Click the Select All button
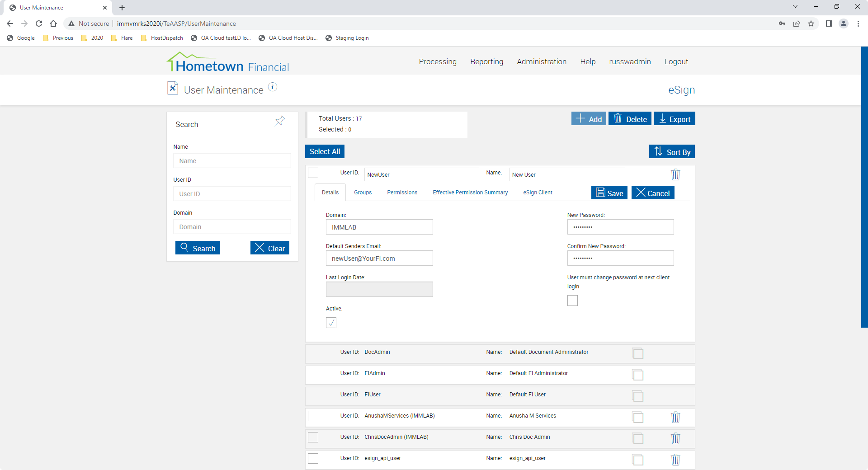 [325, 151]
